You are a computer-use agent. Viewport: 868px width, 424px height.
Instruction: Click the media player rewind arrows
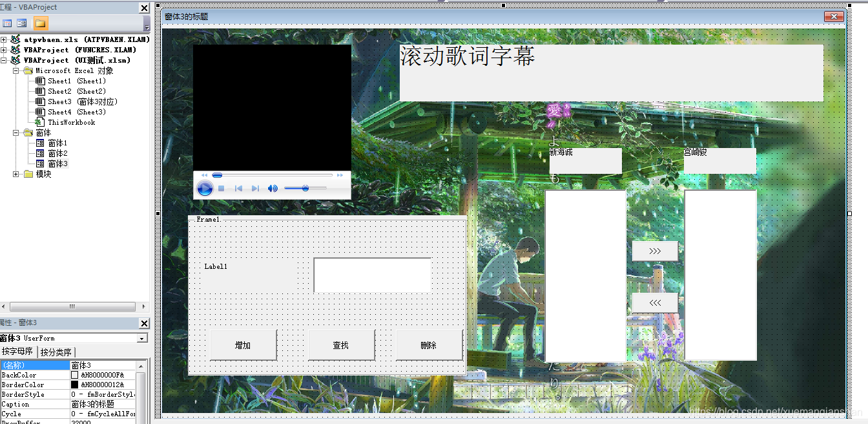tap(205, 175)
